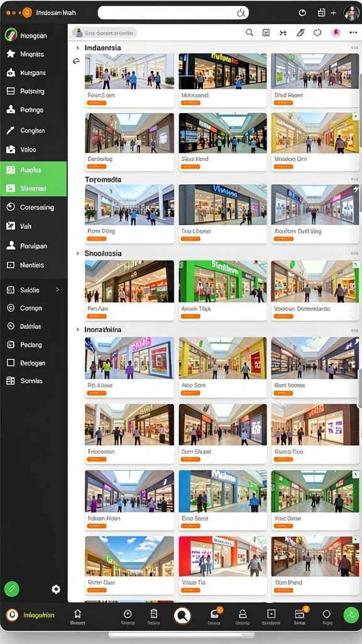Expand the Shoolassia section chevron
Viewport: 362px width, 644px height.
tap(77, 253)
